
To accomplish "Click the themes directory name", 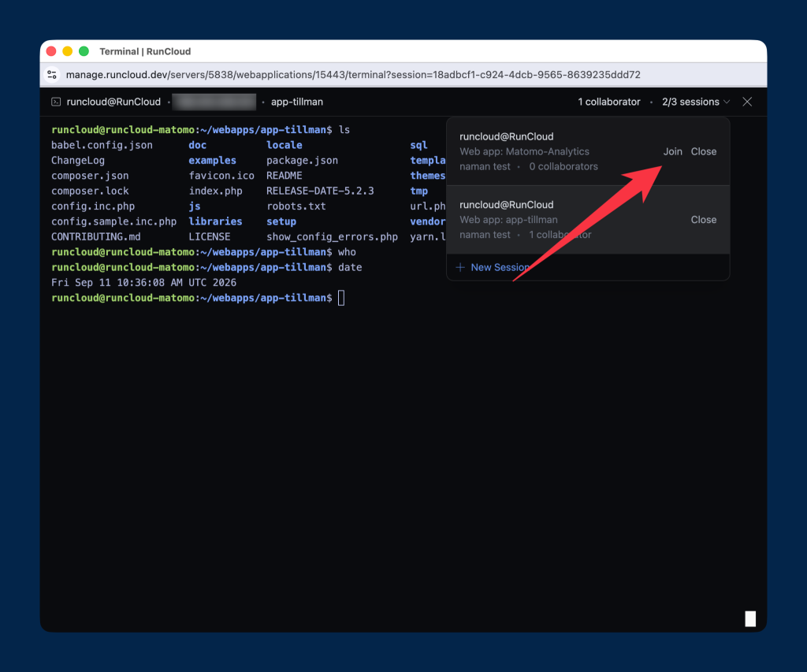I will 428,176.
